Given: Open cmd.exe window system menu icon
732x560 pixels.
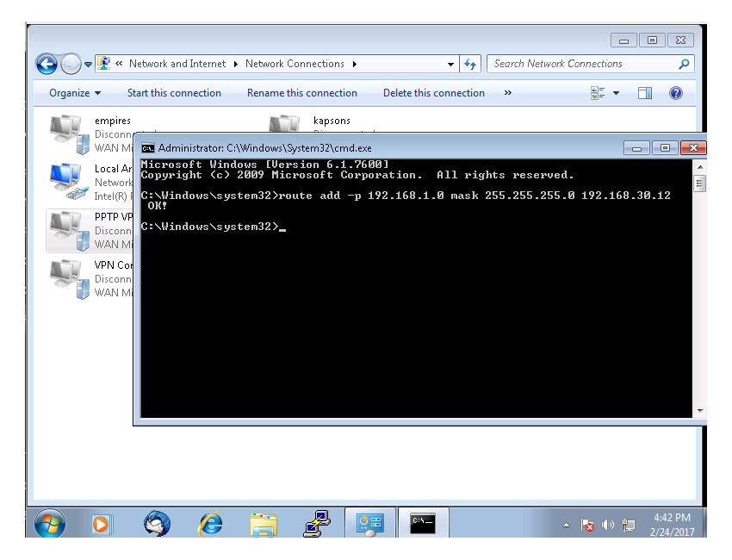Looking at the screenshot, I should pyautogui.click(x=148, y=148).
